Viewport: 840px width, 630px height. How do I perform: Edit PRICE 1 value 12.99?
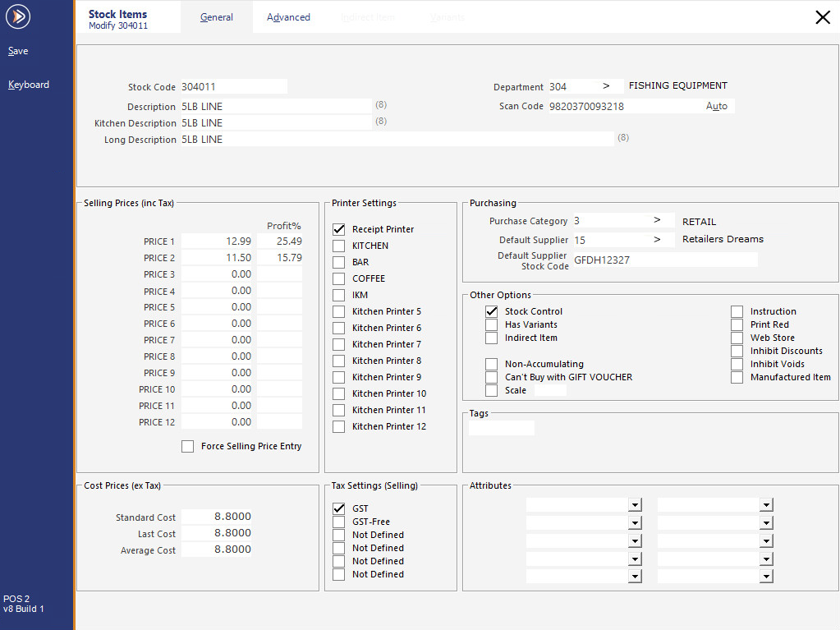217,241
